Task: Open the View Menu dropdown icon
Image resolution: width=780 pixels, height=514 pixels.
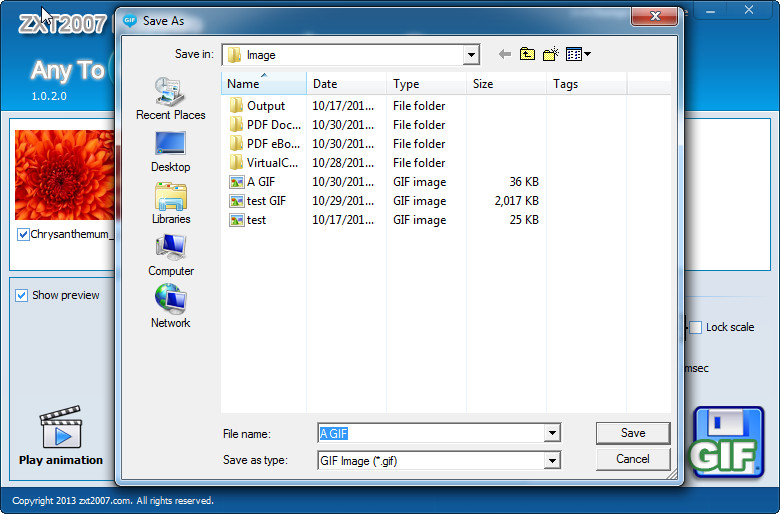Action: (x=579, y=54)
